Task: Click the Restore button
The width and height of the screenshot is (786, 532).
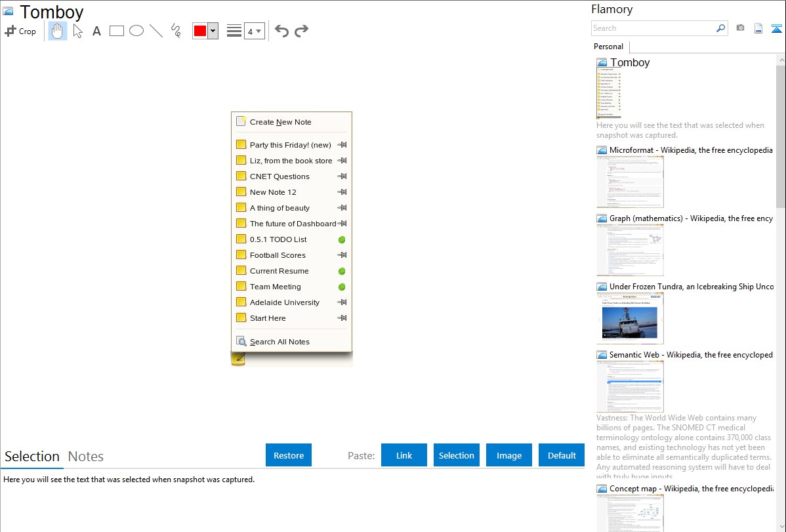Action: [289, 455]
